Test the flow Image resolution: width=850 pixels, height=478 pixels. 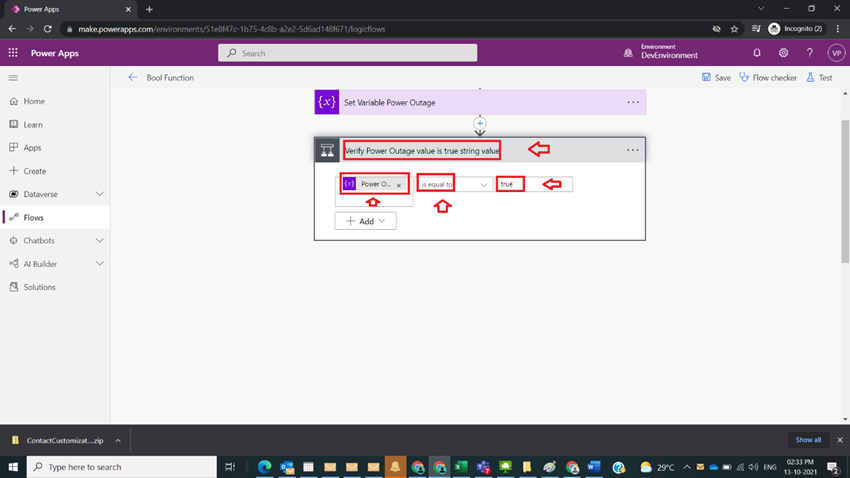coord(819,77)
